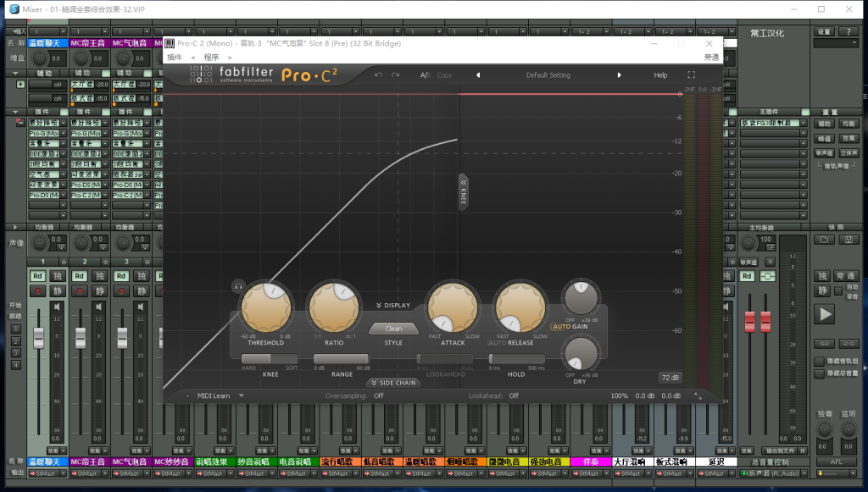Viewport: 868px width, 492px height.
Task: Adjust the KNEE hard-soft slider
Action: (x=270, y=359)
